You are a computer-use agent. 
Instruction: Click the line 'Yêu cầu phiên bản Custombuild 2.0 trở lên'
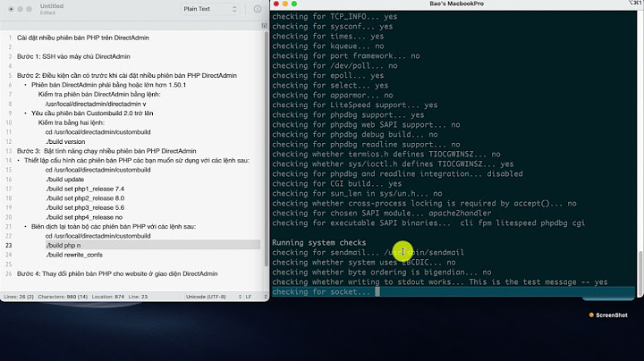92,113
